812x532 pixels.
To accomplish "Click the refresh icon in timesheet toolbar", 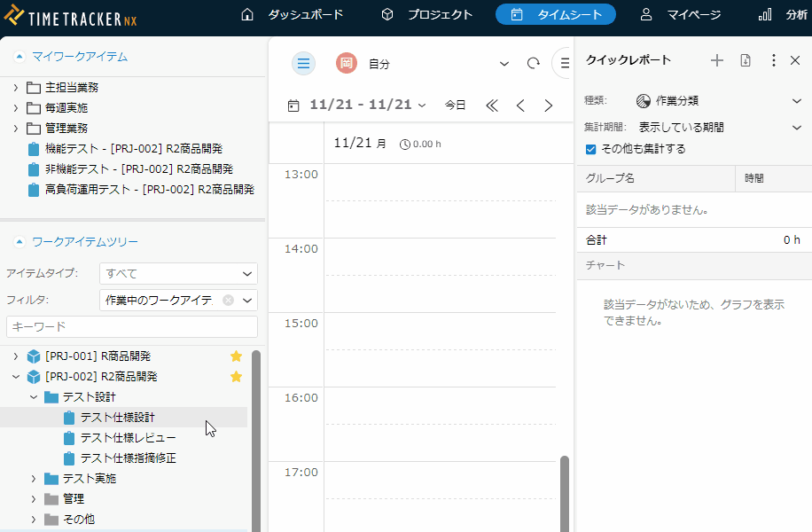I will pyautogui.click(x=533, y=64).
